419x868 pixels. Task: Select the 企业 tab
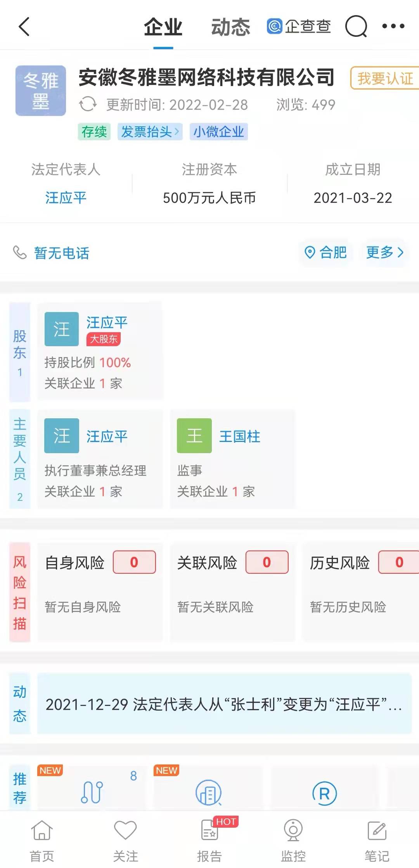(x=163, y=28)
